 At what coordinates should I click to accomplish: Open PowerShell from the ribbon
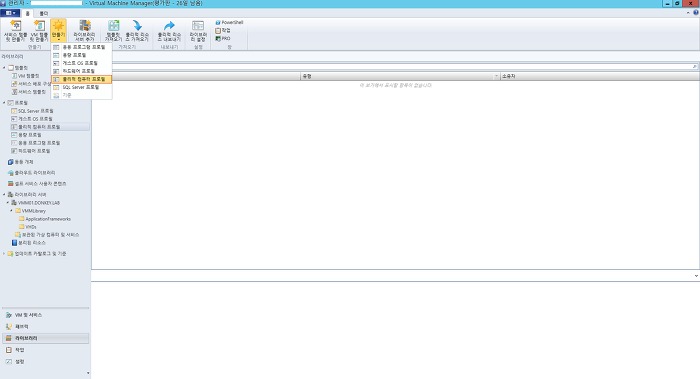(229, 22)
